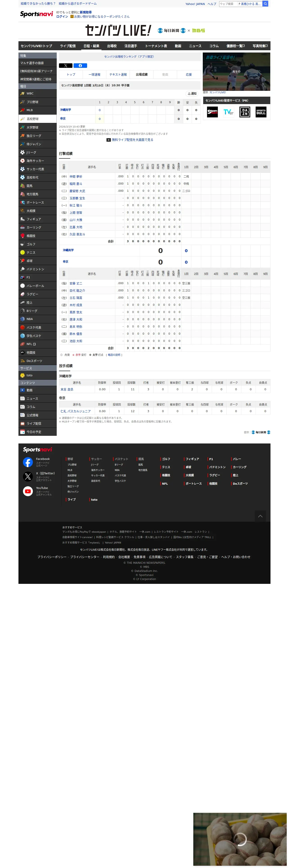Switch to the 一球速報 tab
The image size is (293, 868).
click(95, 74)
